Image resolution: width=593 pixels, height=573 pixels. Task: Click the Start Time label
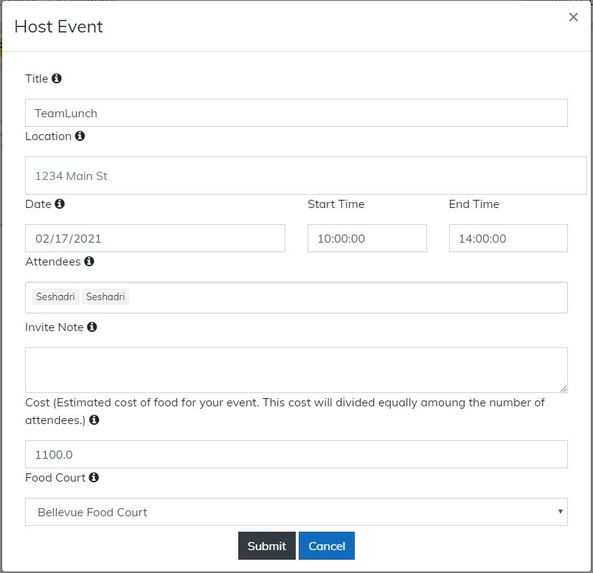point(336,204)
